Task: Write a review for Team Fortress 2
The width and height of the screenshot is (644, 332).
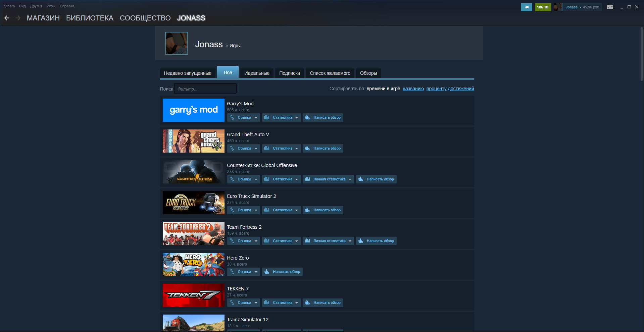Action: click(x=376, y=241)
